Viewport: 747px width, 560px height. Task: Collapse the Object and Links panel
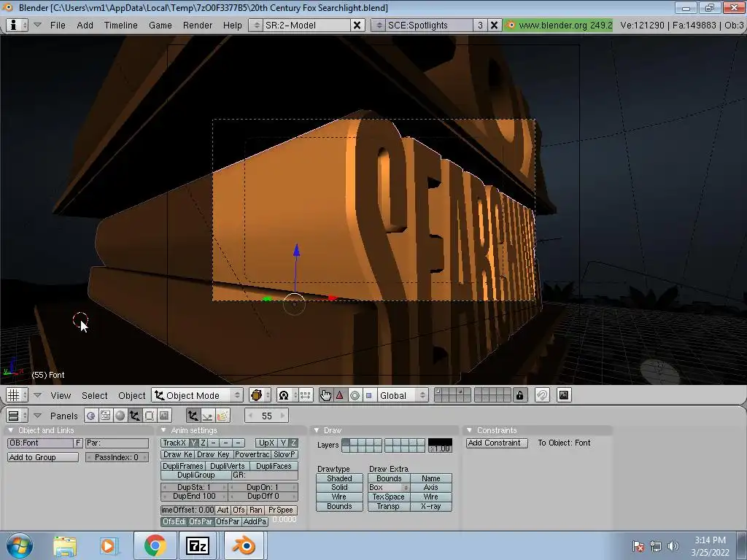click(x=10, y=430)
